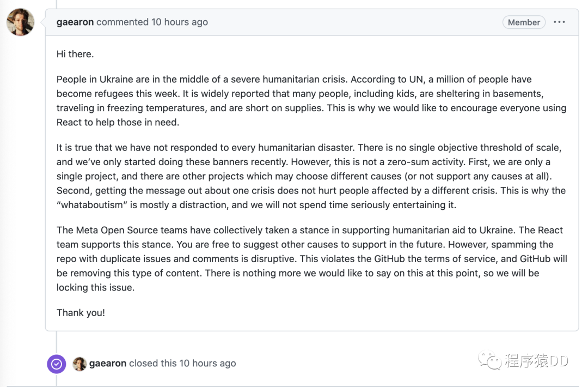Click the WeChat logo watermark icon
This screenshot has width=588, height=387.
pyautogui.click(x=489, y=361)
